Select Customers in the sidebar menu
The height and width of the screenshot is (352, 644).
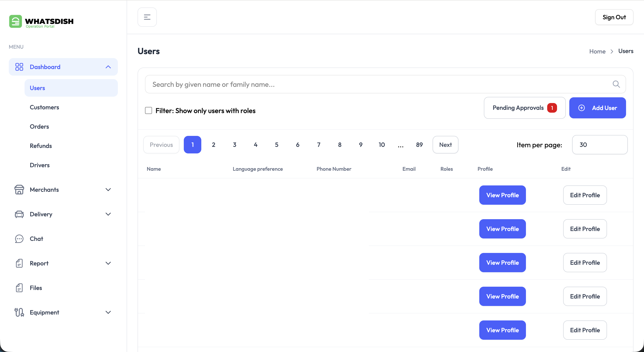point(44,107)
